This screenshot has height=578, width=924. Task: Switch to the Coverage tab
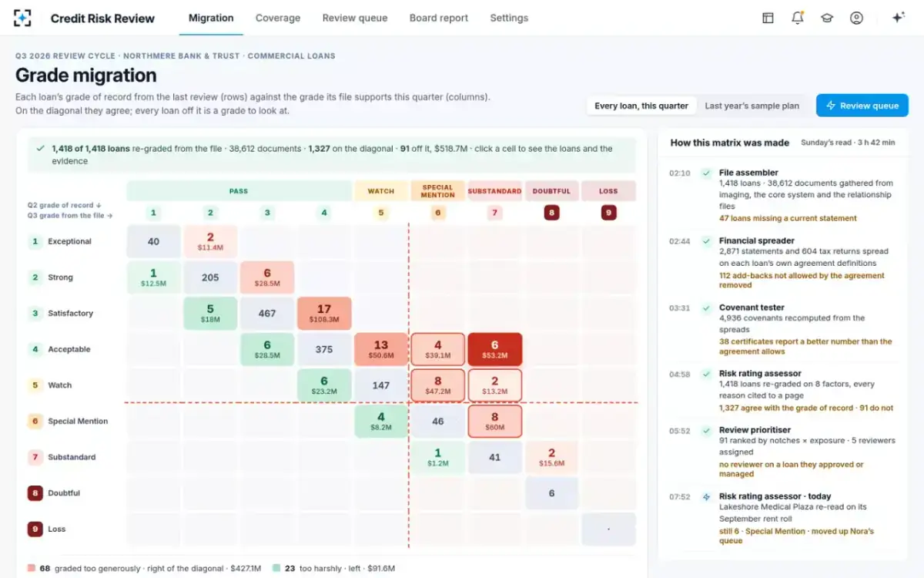[278, 18]
